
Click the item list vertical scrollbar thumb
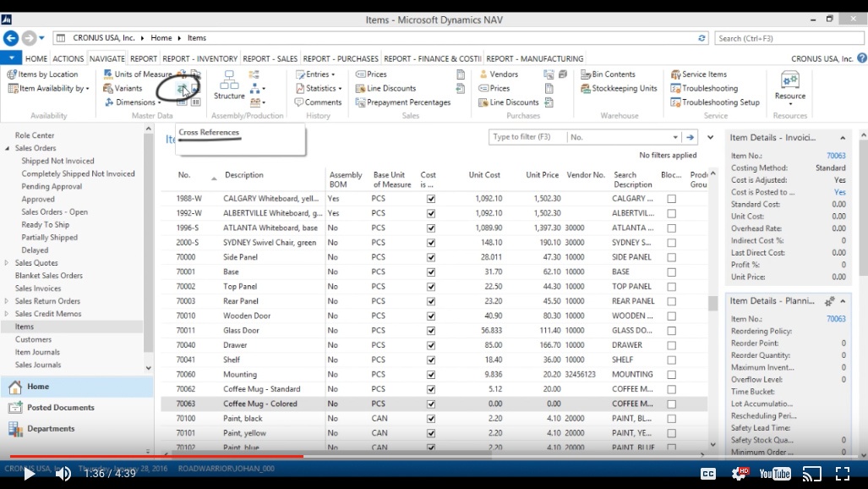click(713, 303)
